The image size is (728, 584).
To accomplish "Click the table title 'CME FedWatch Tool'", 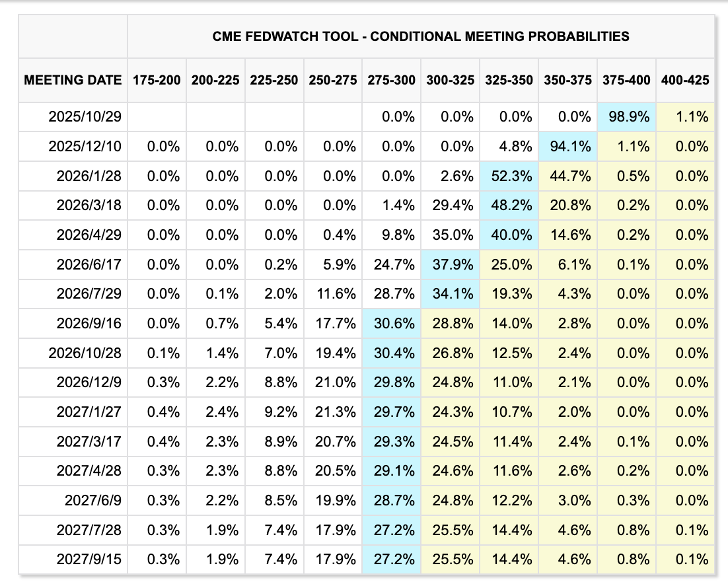I will pos(421,36).
